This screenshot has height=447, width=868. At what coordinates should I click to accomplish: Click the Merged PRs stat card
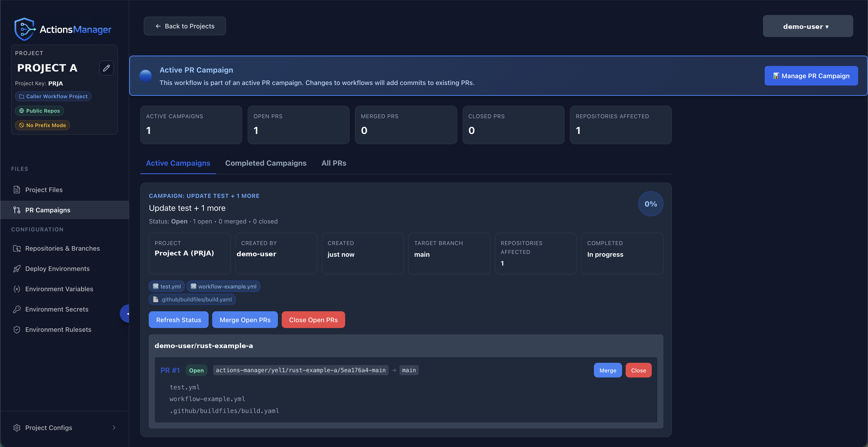click(406, 125)
